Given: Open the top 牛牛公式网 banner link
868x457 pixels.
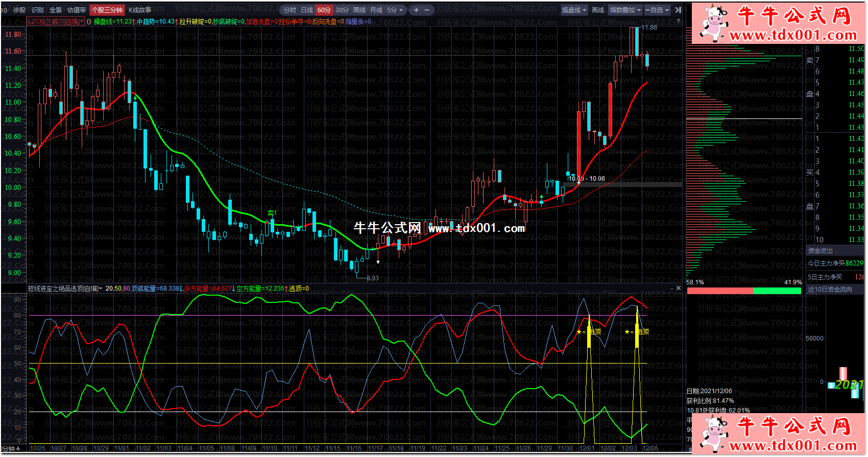Looking at the screenshot, I should [x=779, y=24].
